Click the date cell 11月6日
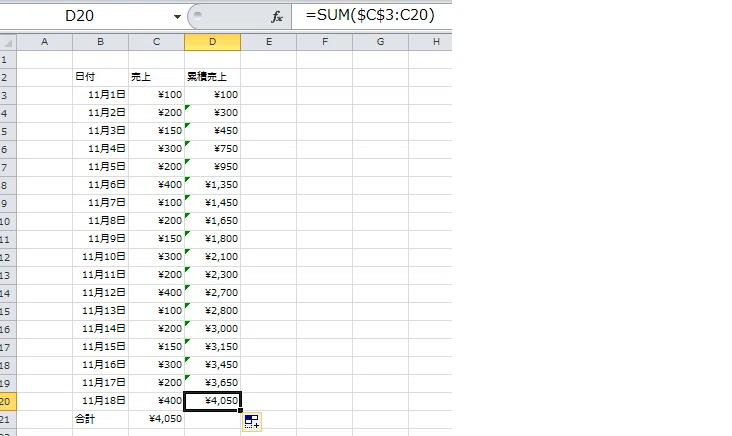 100,185
